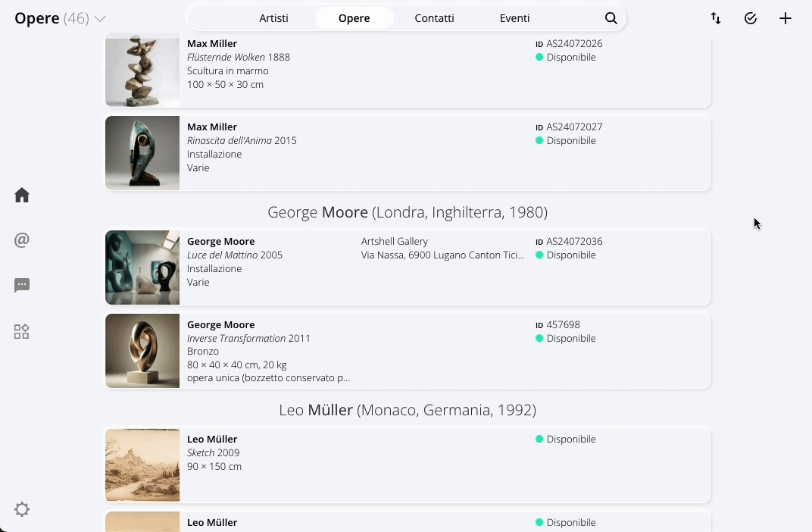Expand the Opere (46) dropdown chevron
Screen dimensions: 812x532
point(100,19)
